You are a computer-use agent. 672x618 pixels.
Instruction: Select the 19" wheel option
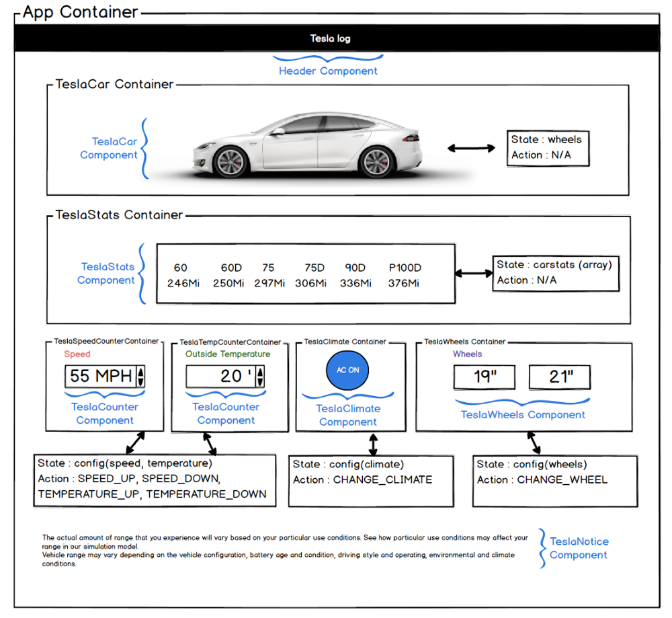coord(484,377)
